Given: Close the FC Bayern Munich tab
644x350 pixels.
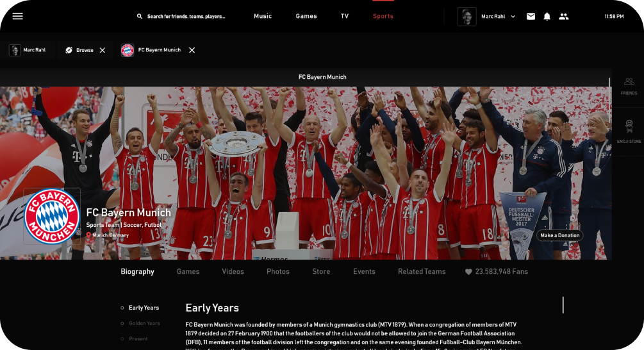Looking at the screenshot, I should (x=192, y=50).
